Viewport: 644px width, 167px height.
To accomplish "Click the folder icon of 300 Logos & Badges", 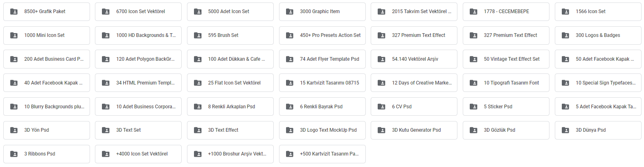I will point(566,35).
